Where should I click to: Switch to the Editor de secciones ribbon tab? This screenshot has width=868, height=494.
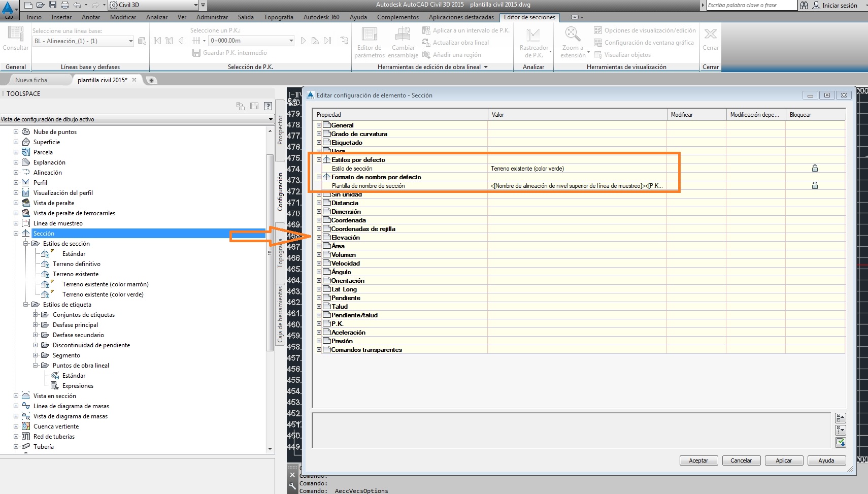(x=530, y=17)
